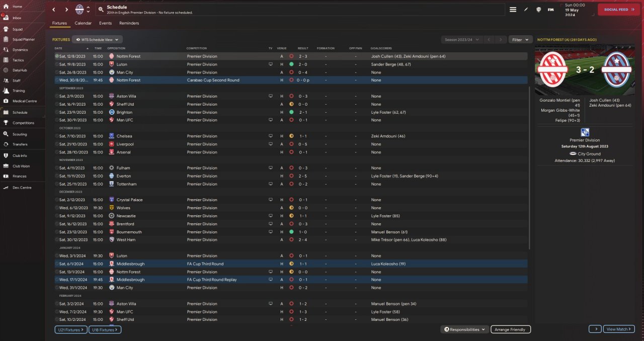644x341 pixels.
Task: Go to next season arrow
Action: tap(501, 39)
